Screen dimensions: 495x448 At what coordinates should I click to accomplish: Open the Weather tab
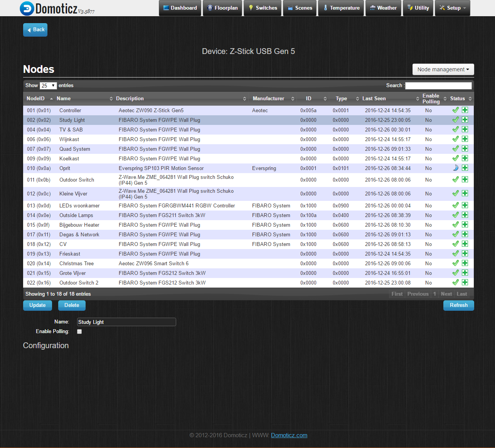(x=383, y=8)
